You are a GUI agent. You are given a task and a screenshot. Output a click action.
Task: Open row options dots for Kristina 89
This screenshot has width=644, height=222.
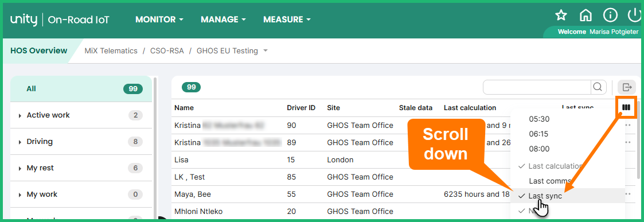627,142
